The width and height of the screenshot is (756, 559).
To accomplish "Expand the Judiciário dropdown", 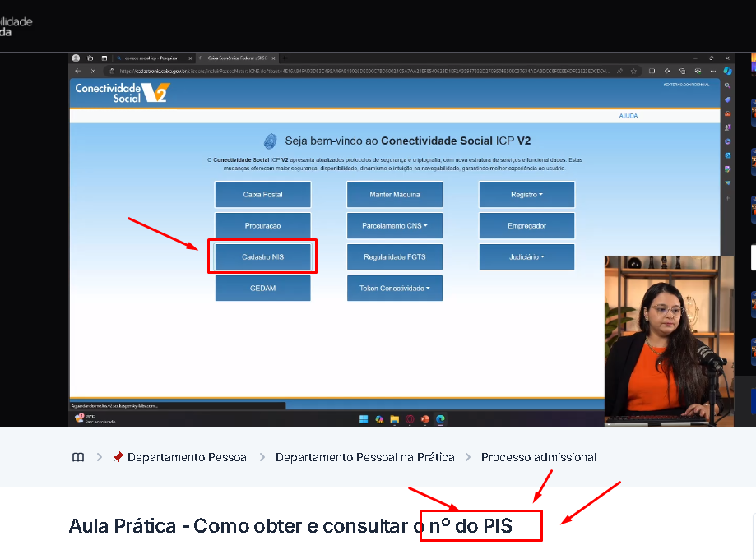I will (526, 256).
